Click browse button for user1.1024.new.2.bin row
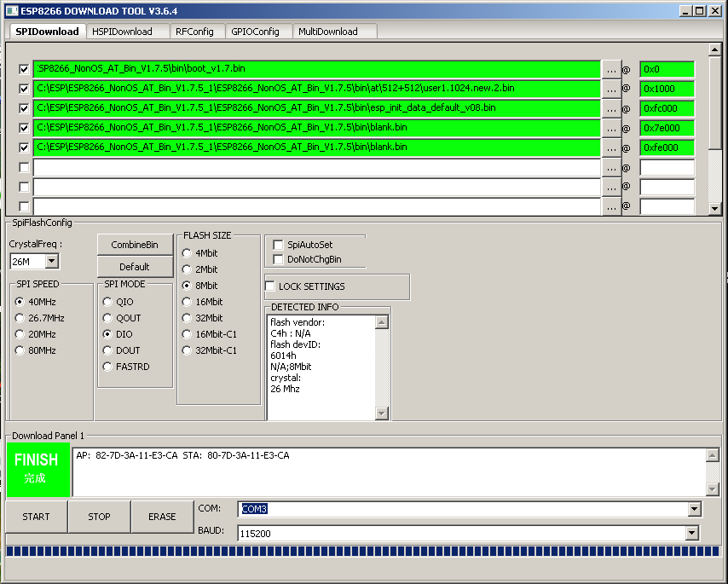 pyautogui.click(x=611, y=89)
